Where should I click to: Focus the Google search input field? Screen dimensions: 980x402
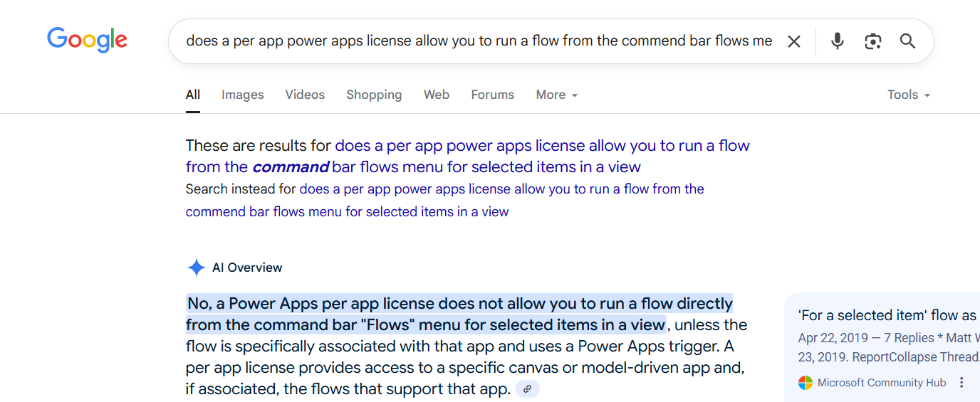(x=479, y=41)
